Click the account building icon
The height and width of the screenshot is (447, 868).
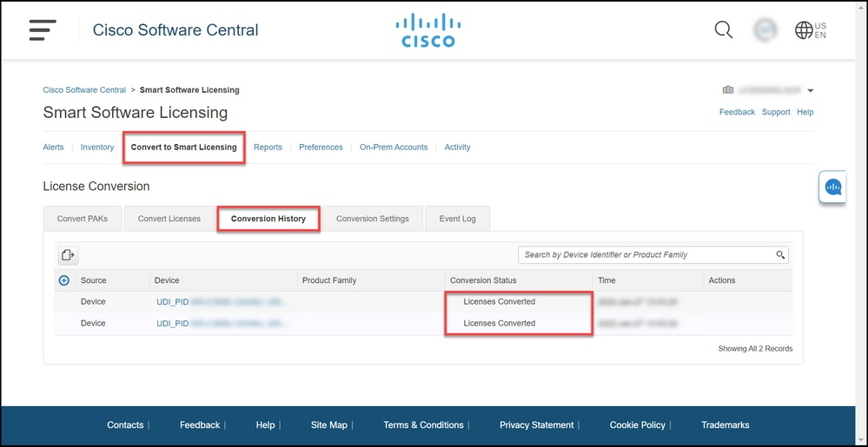pos(728,89)
